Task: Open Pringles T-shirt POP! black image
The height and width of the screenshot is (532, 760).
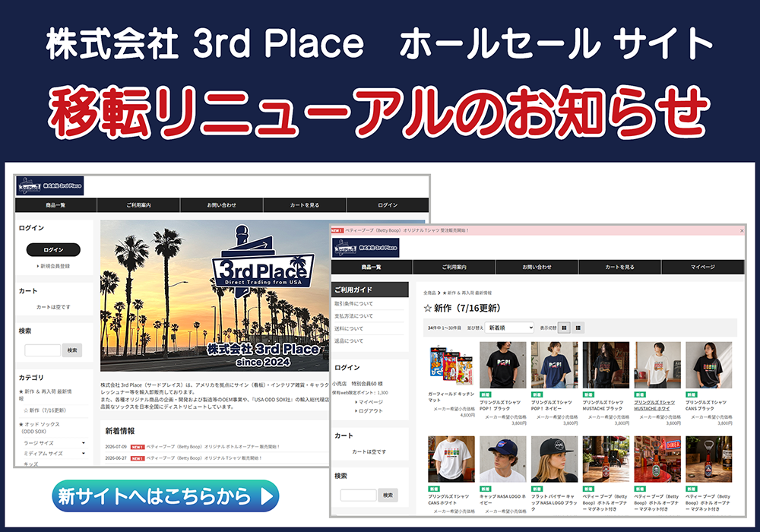Action: pos(502,365)
